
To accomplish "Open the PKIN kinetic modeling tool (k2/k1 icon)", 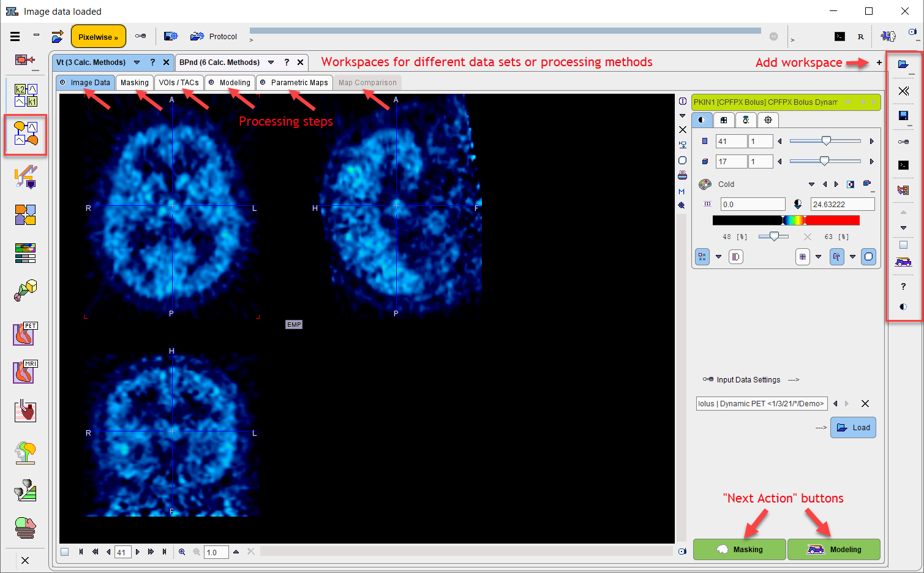I will point(26,95).
